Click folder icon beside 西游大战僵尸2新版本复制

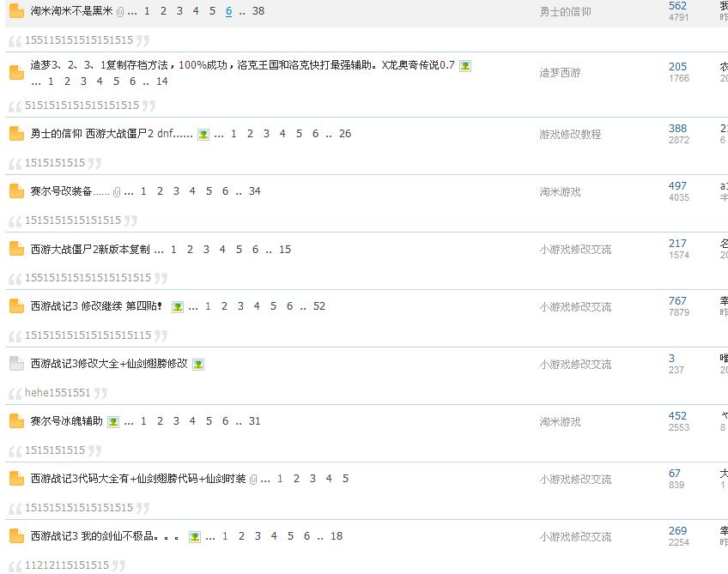16,249
